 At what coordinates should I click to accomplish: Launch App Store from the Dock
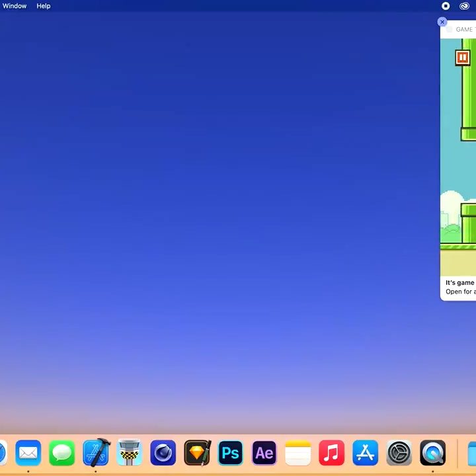(x=365, y=453)
